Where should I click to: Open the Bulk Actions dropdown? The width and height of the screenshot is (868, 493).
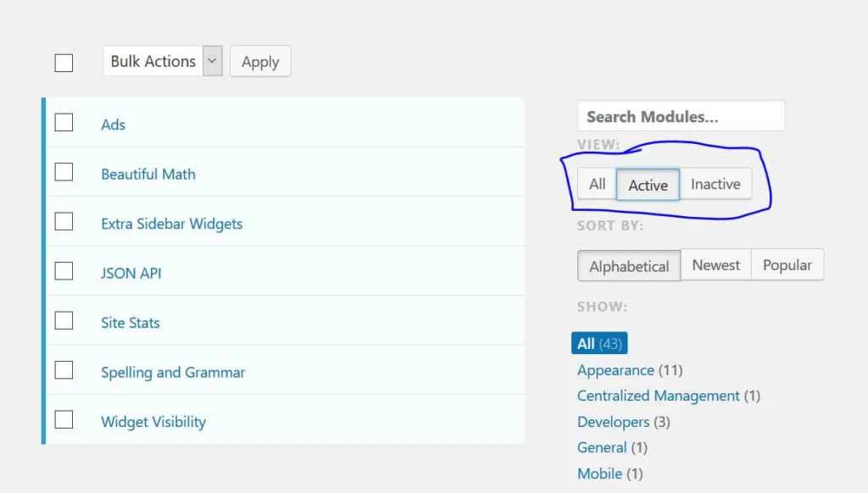[x=162, y=60]
